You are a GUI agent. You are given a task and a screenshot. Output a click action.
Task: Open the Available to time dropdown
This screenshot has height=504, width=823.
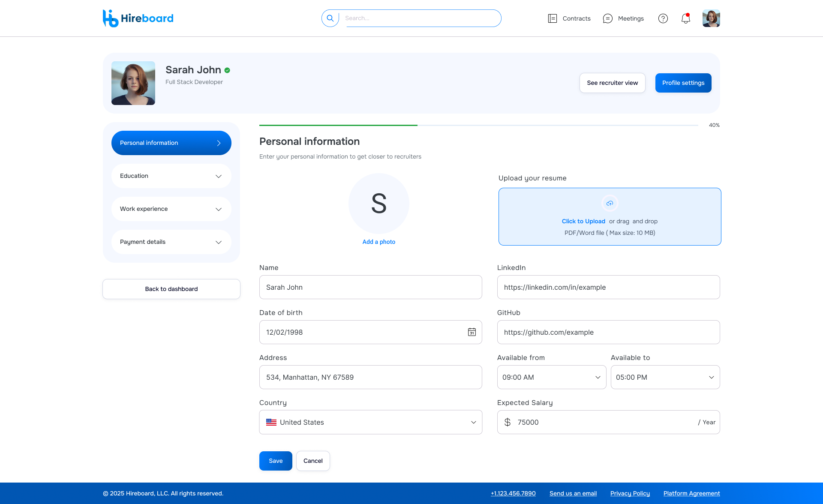pyautogui.click(x=665, y=377)
